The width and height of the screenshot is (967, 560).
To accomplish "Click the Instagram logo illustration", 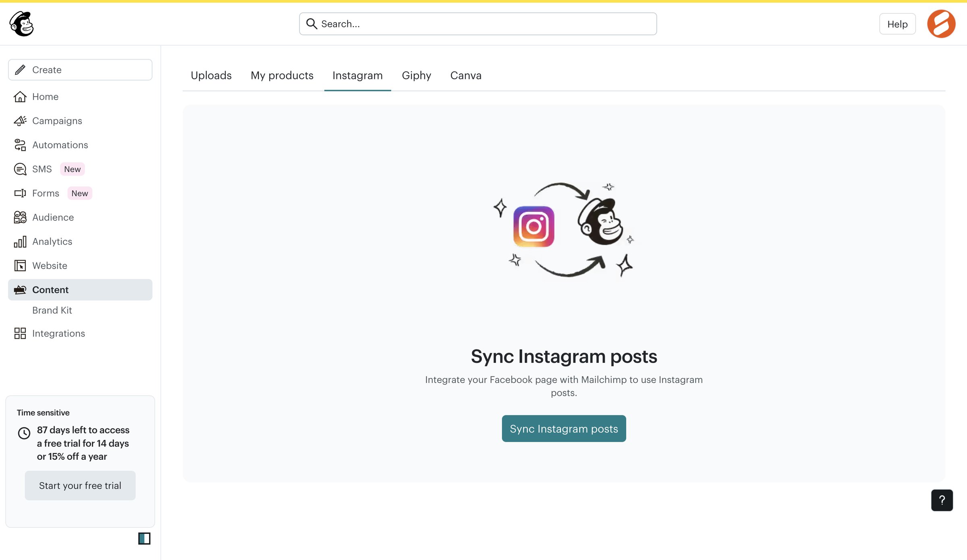I will coord(533,227).
